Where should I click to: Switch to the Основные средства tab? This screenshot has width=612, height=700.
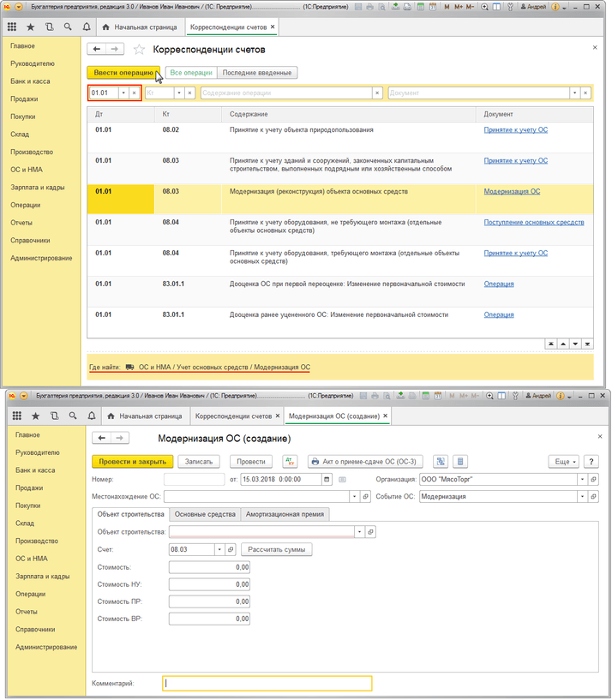click(x=204, y=514)
